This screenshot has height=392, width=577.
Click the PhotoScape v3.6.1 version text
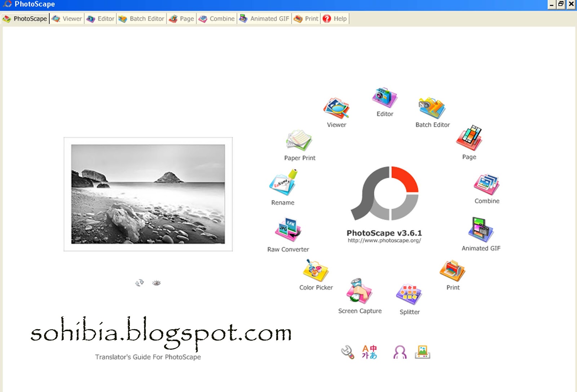pos(384,233)
